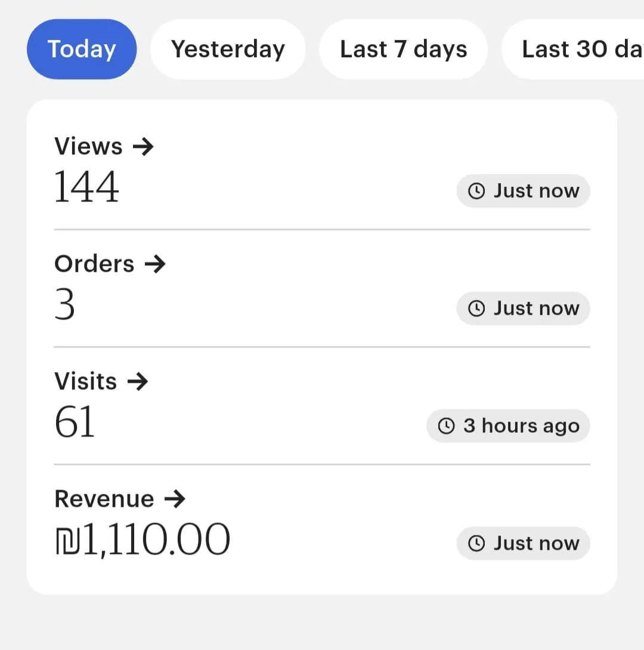Click the 144 views count
The width and height of the screenshot is (644, 650).
(87, 187)
